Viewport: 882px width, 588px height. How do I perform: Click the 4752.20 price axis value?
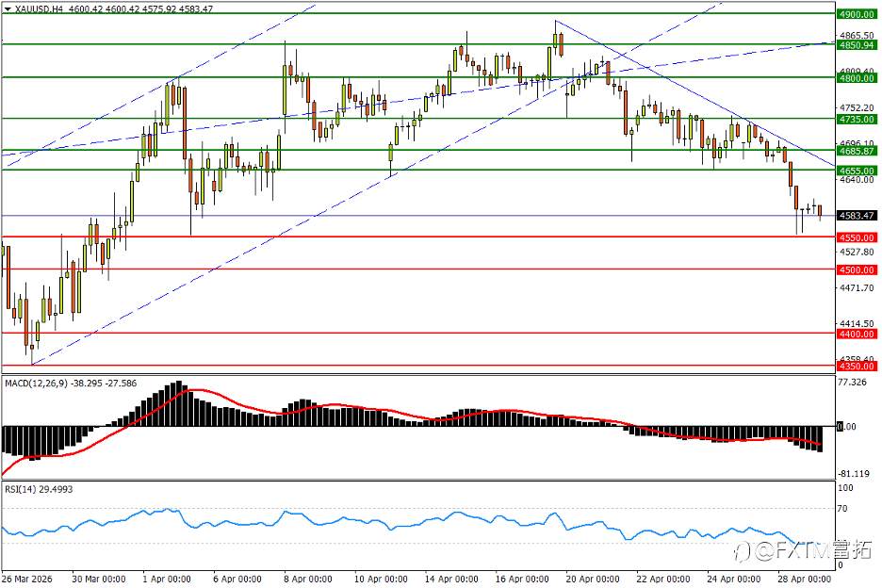pos(857,107)
